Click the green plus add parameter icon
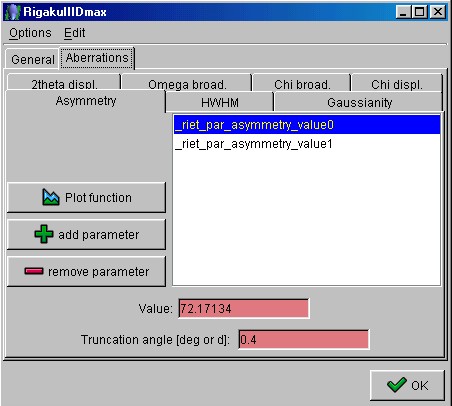This screenshot has width=452, height=406. (44, 234)
